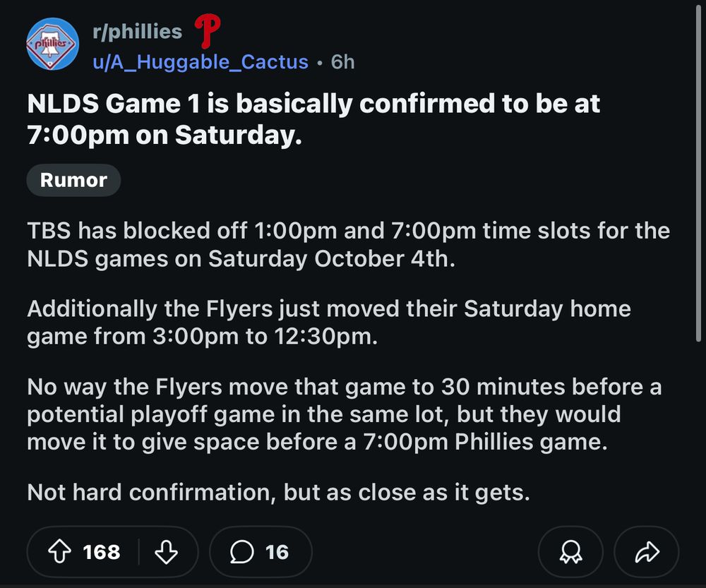Click the Phillies subreddit avatar
The width and height of the screenshot is (706, 588).
(x=52, y=44)
